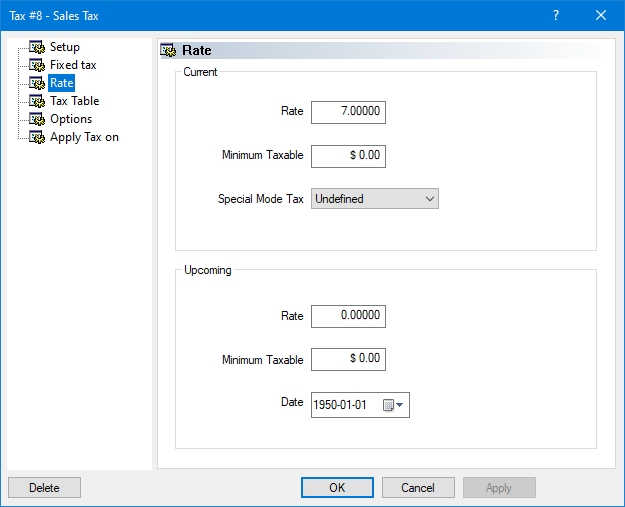Click the Upcoming Rate input field
Viewport: 625px width, 507px height.
[x=348, y=316]
